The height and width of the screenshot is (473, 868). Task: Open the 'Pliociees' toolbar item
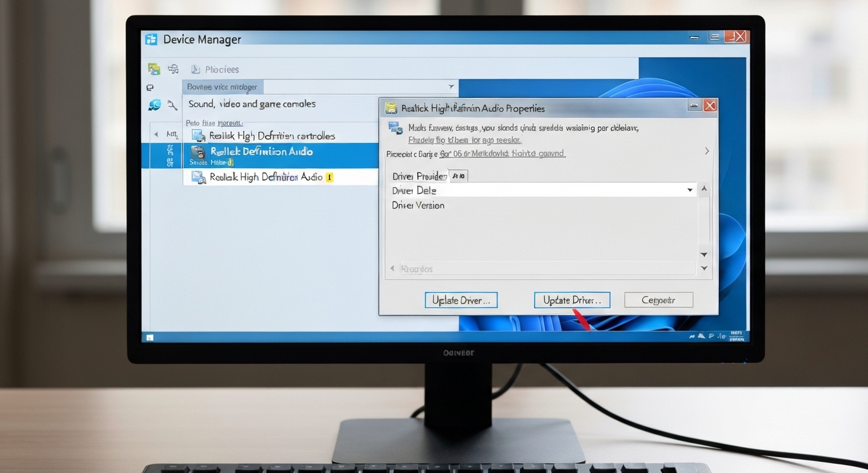coord(222,70)
